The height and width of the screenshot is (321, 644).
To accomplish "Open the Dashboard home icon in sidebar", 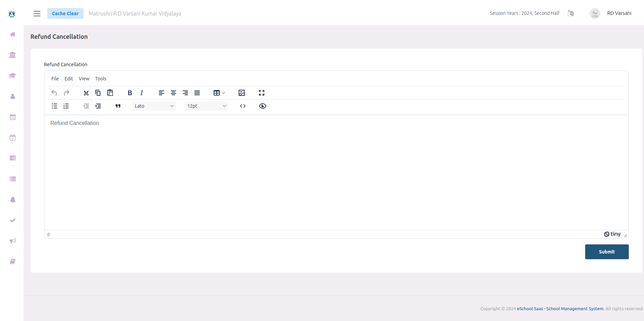I will (x=13, y=34).
